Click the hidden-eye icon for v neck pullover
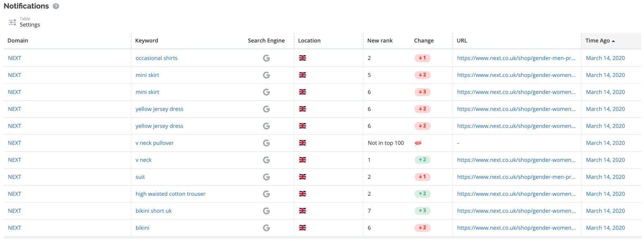 pyautogui.click(x=418, y=143)
